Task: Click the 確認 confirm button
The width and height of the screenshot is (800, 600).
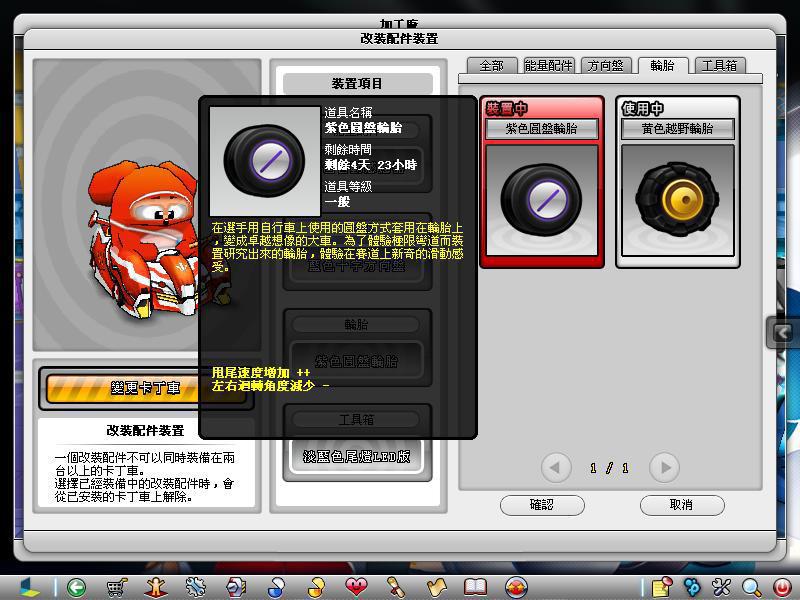Action: point(542,505)
